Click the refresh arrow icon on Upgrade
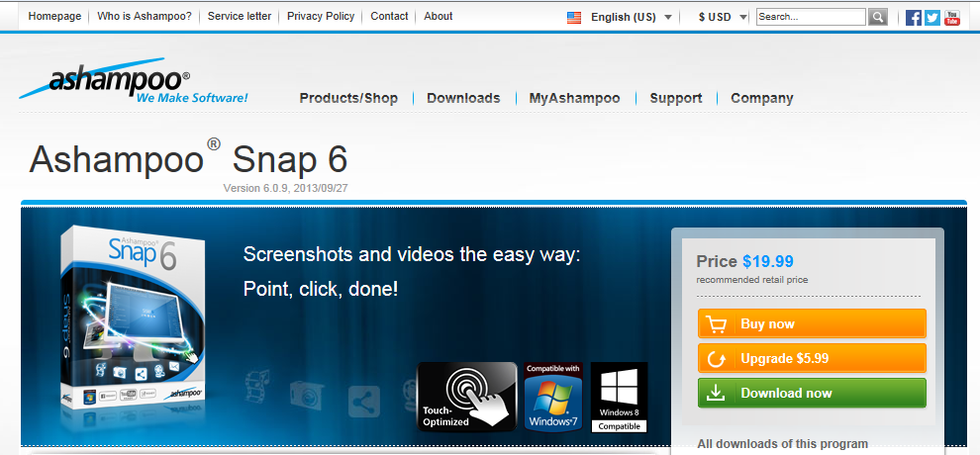 717,359
